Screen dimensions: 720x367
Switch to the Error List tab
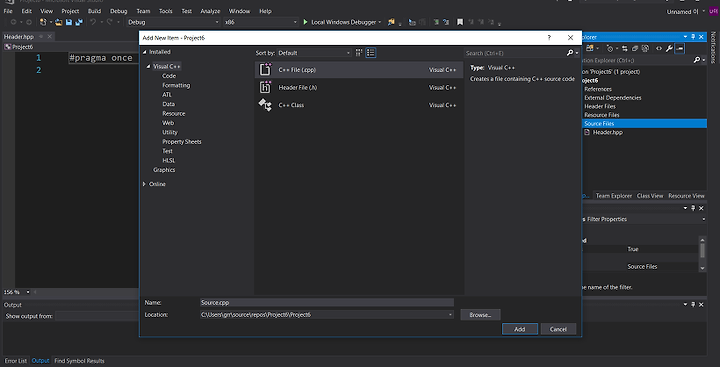16,361
